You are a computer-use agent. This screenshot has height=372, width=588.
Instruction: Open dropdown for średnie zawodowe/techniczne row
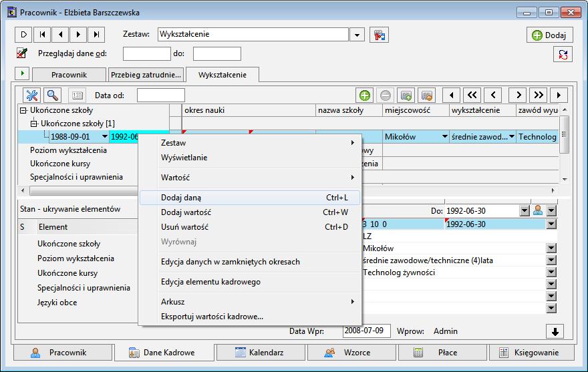[551, 260]
